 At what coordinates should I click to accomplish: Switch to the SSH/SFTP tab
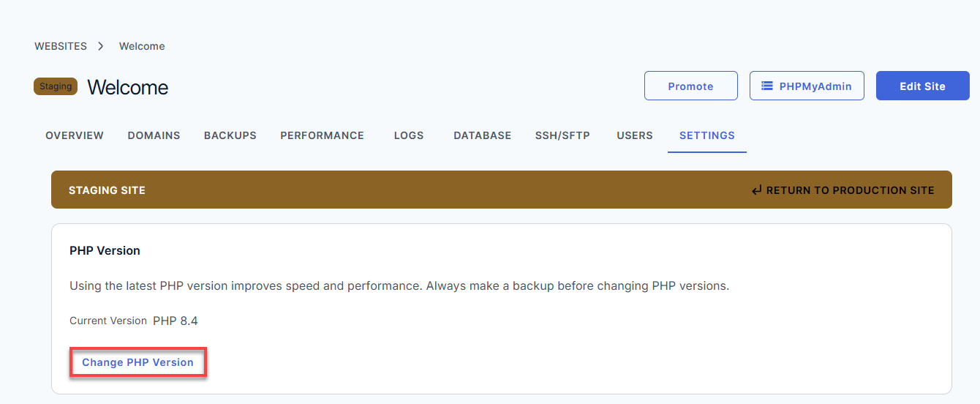562,135
